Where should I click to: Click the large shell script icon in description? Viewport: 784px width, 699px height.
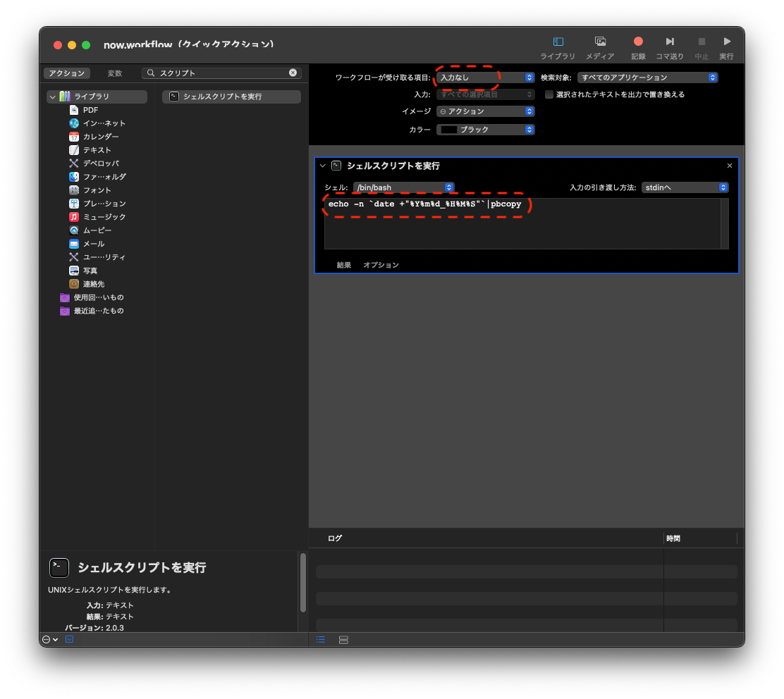59,568
